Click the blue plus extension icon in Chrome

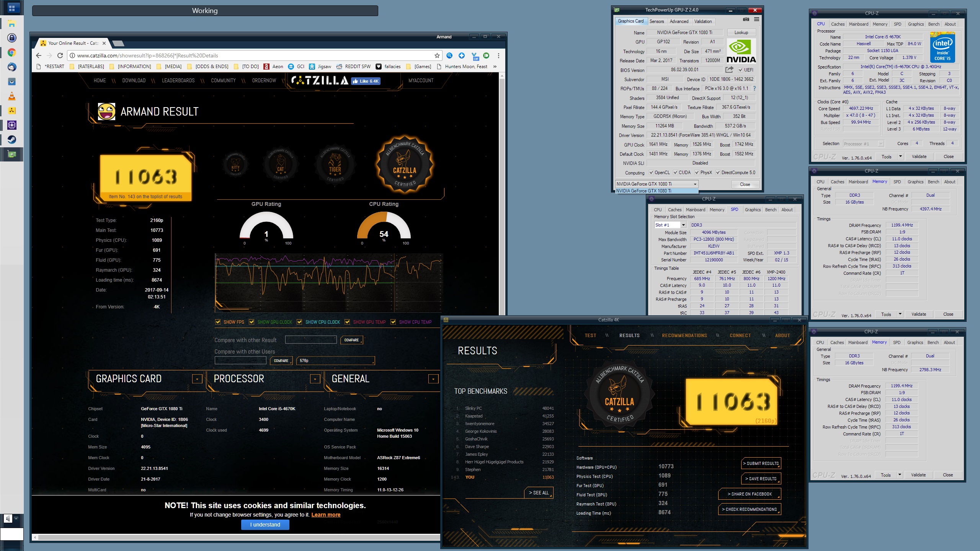click(462, 55)
